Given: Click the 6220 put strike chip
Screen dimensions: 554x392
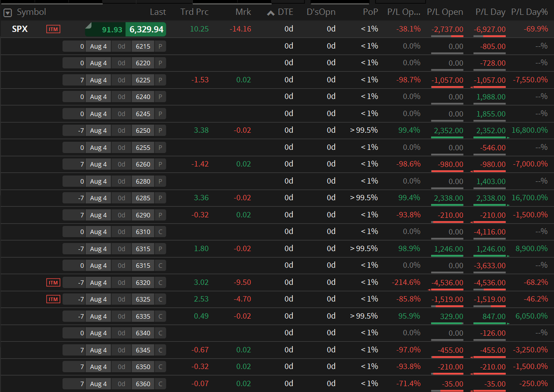Looking at the screenshot, I should click(143, 63).
